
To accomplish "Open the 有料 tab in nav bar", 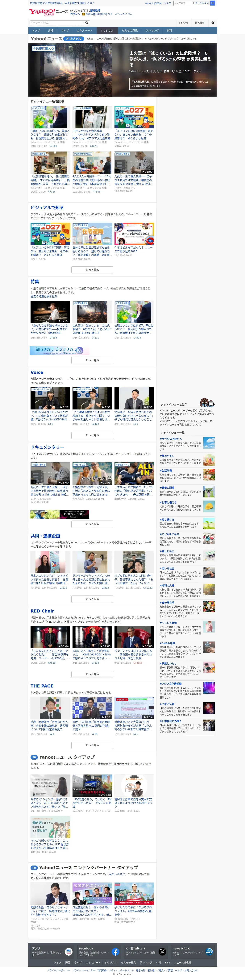I will click(169, 31).
